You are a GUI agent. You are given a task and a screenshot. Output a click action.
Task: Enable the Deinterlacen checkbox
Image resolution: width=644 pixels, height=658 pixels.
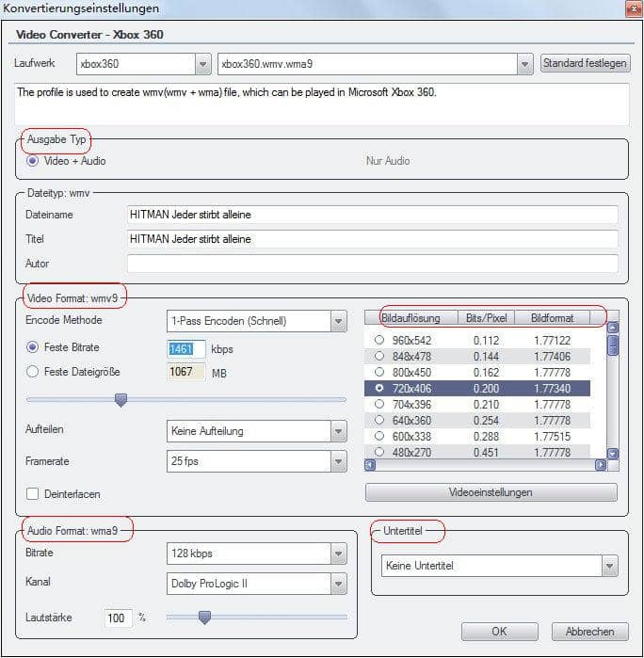(32, 494)
